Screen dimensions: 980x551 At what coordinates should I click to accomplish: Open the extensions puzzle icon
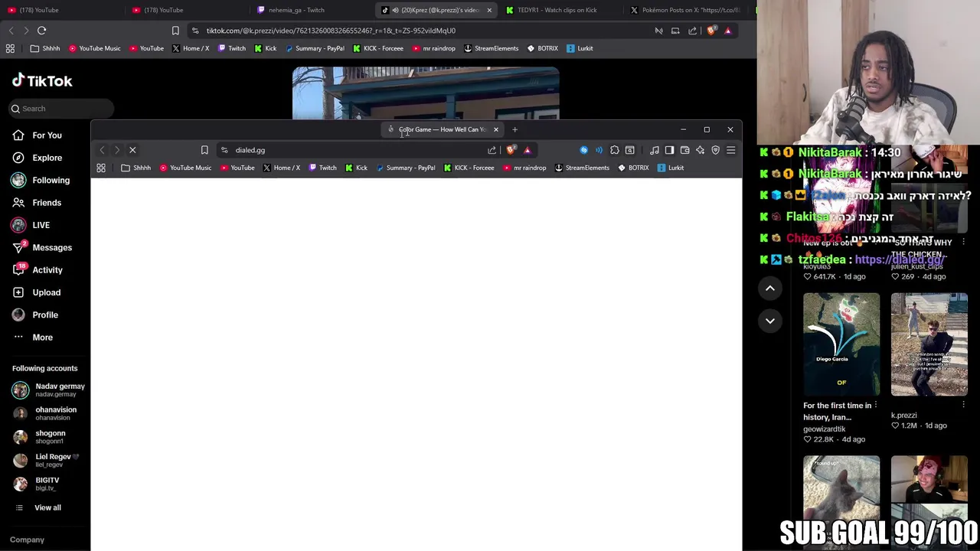coord(615,150)
